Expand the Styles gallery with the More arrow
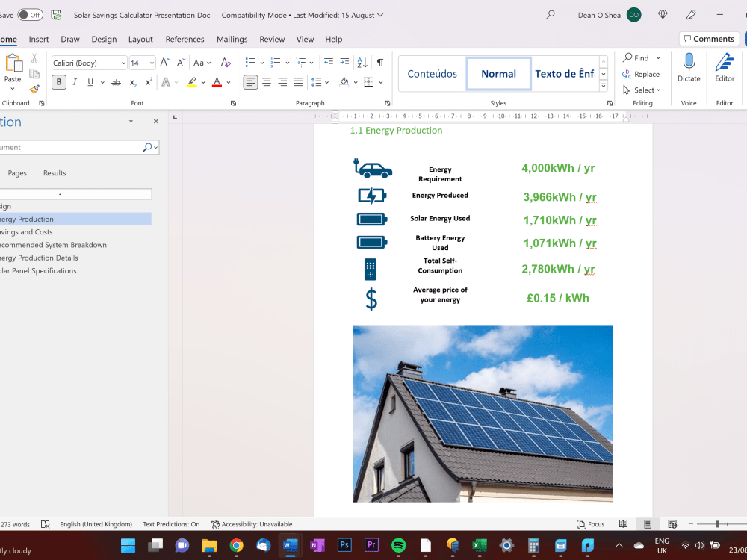Screen dimensions: 747x560 click(603, 85)
